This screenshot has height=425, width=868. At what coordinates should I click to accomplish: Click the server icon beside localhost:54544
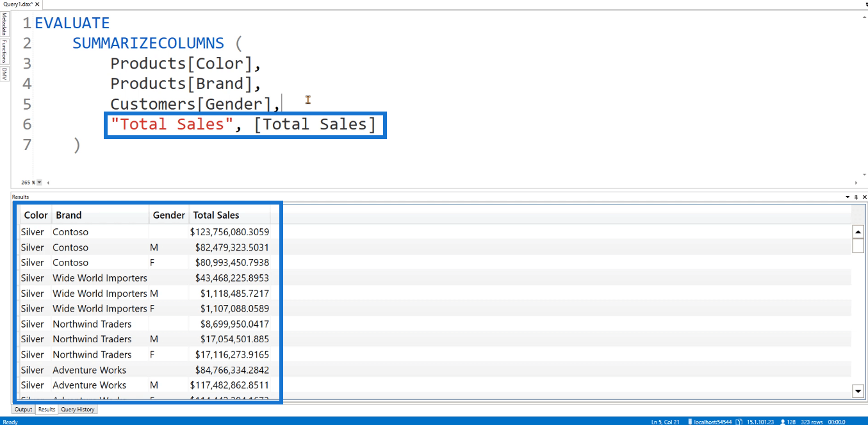pyautogui.click(x=691, y=421)
